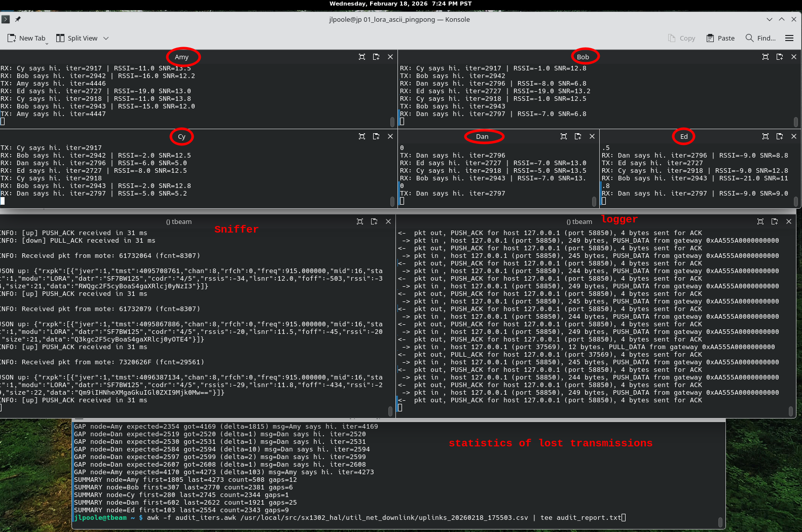This screenshot has width=802, height=532.
Task: Click the date and time clock
Action: (x=400, y=4)
